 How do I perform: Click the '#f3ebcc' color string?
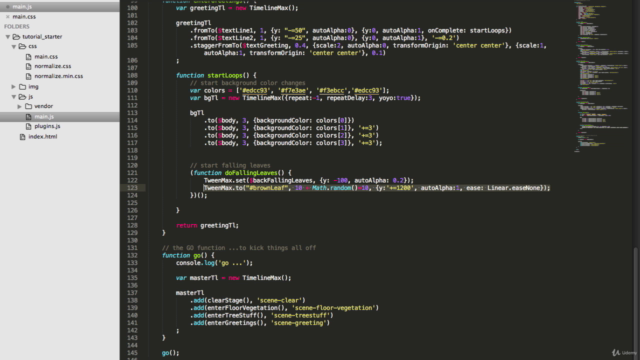pyautogui.click(x=332, y=91)
